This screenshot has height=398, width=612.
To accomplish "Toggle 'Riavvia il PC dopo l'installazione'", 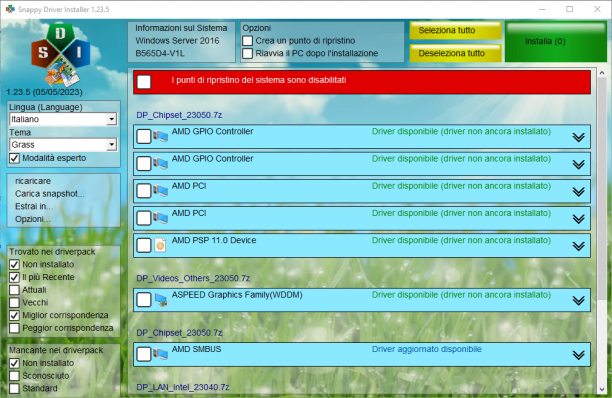I will click(x=247, y=53).
